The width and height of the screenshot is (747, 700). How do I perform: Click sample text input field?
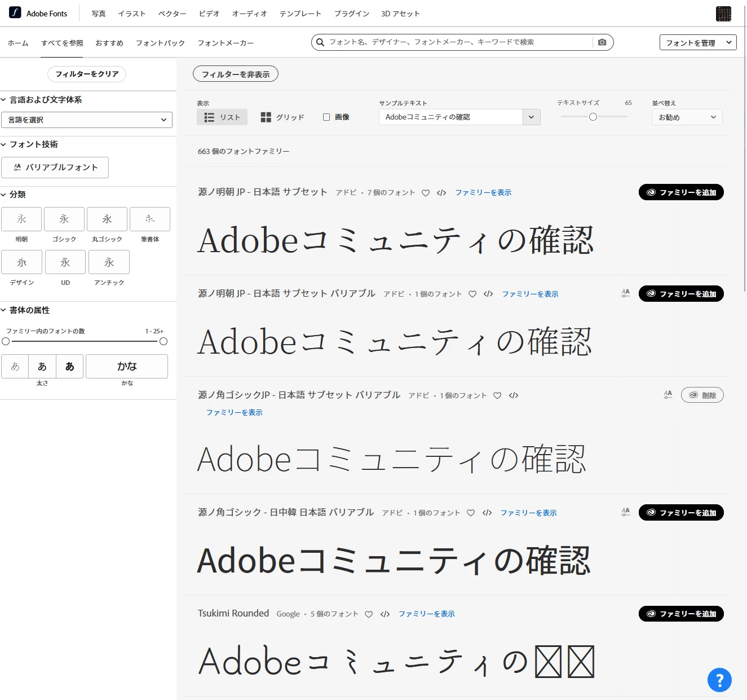451,117
